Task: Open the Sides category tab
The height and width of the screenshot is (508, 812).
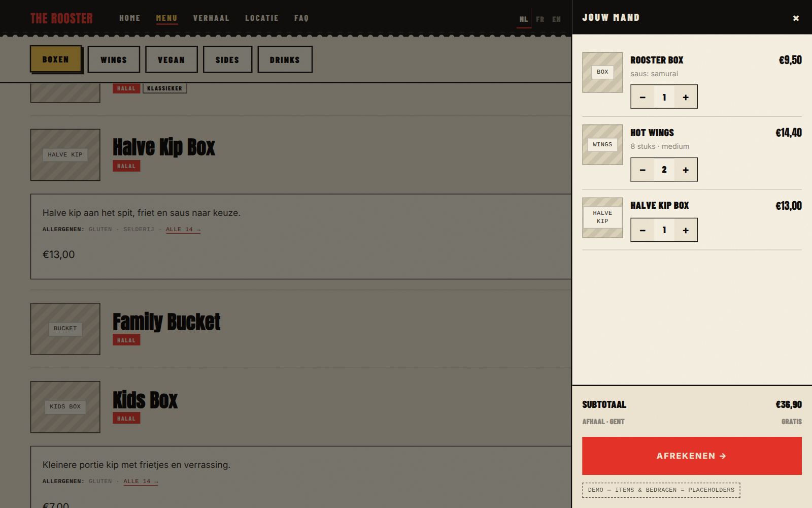Action: (x=227, y=59)
